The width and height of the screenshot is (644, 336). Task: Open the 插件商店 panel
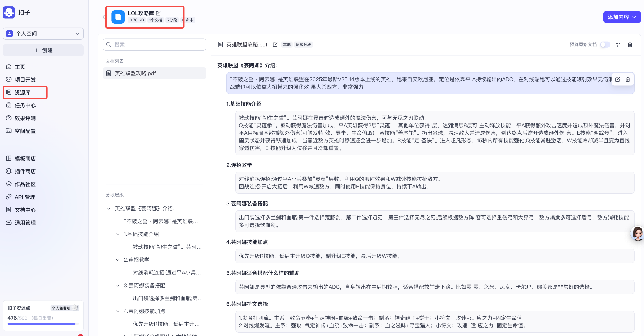point(25,171)
